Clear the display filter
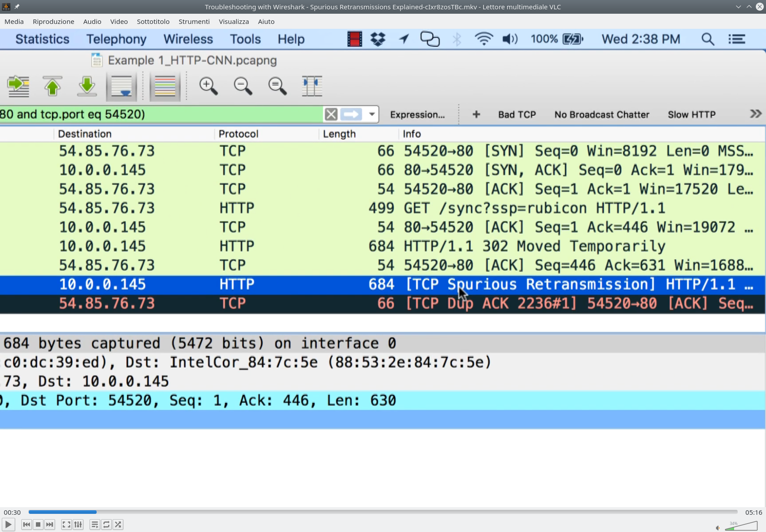Viewport: 766px width, 532px height. pos(331,114)
